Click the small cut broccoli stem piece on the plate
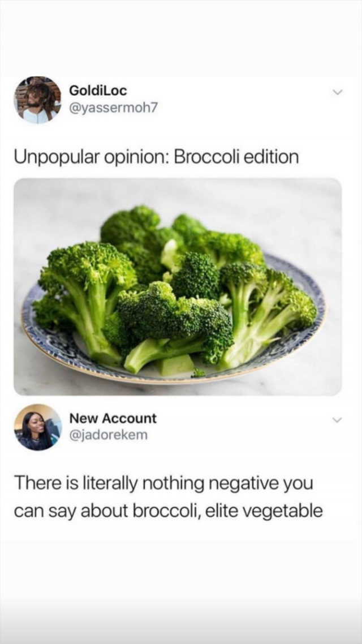 pos(176,364)
